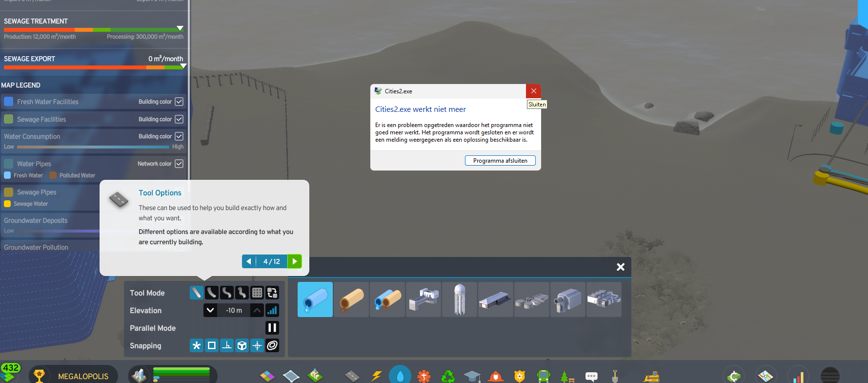
Task: Choose the Water Pumping Station building
Action: coord(424,299)
